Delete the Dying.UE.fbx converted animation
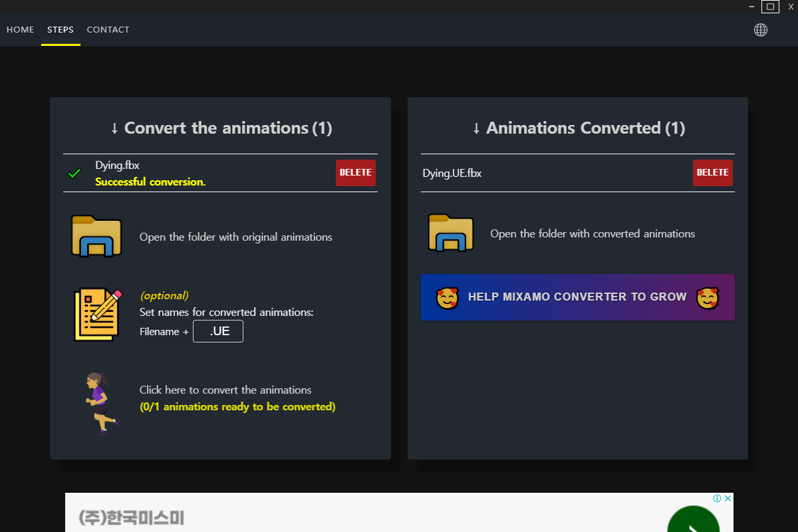Image resolution: width=798 pixels, height=532 pixels. pos(713,173)
